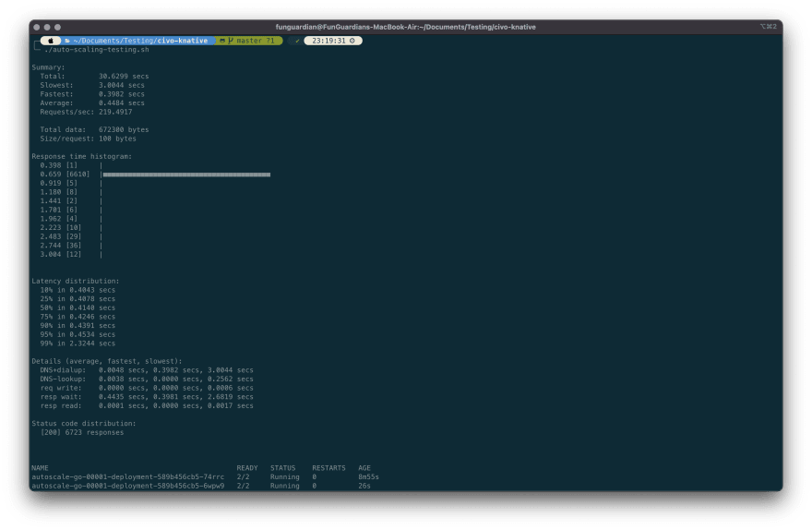The image size is (812, 530).
Task: Click the Total data 672300 bytes line
Action: pyautogui.click(x=94, y=129)
